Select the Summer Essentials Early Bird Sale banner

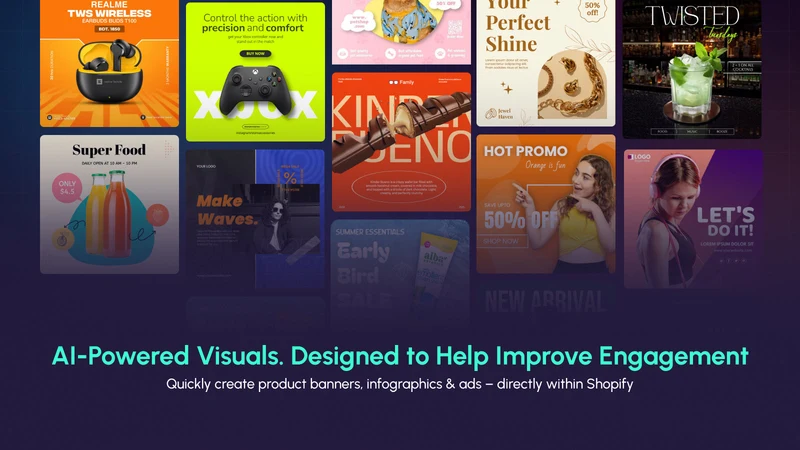pyautogui.click(x=400, y=273)
